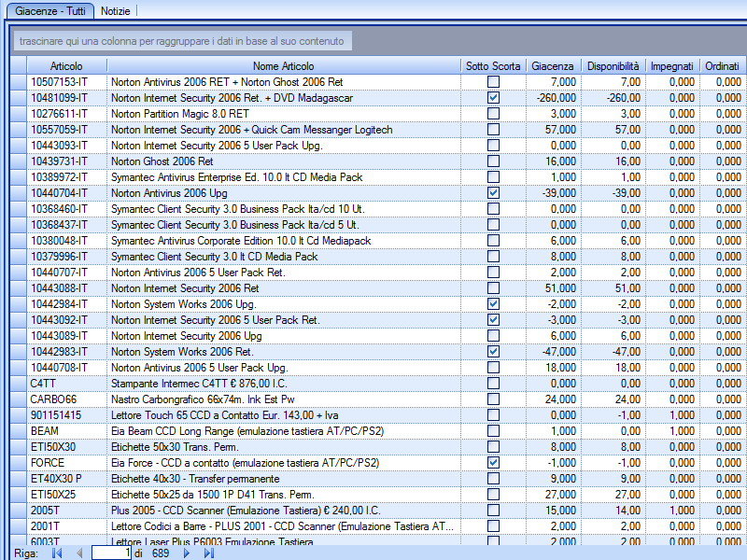The width and height of the screenshot is (747, 560).
Task: Select article code 2001T
Action: pyautogui.click(x=45, y=526)
